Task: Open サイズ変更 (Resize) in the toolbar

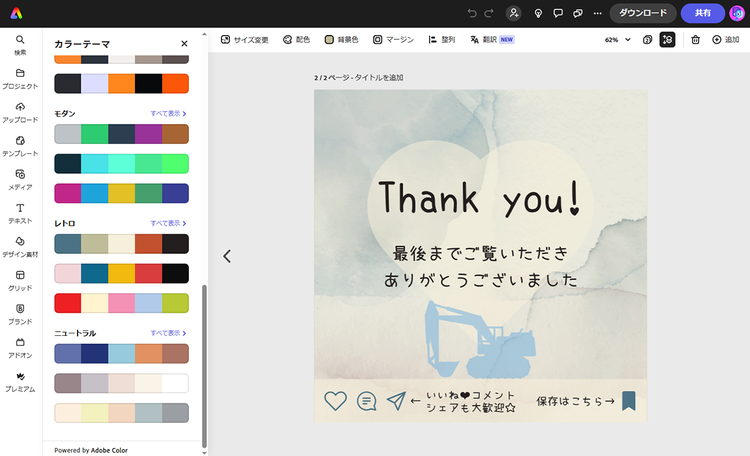Action: [x=245, y=40]
